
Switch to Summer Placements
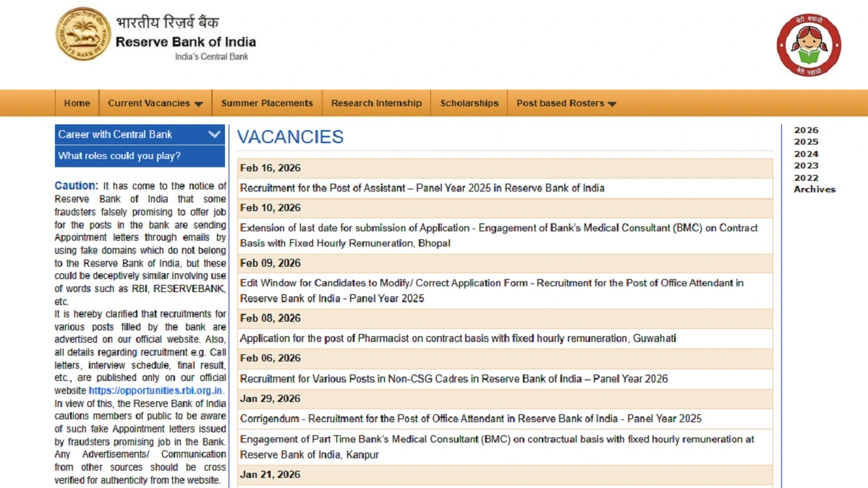pos(267,103)
